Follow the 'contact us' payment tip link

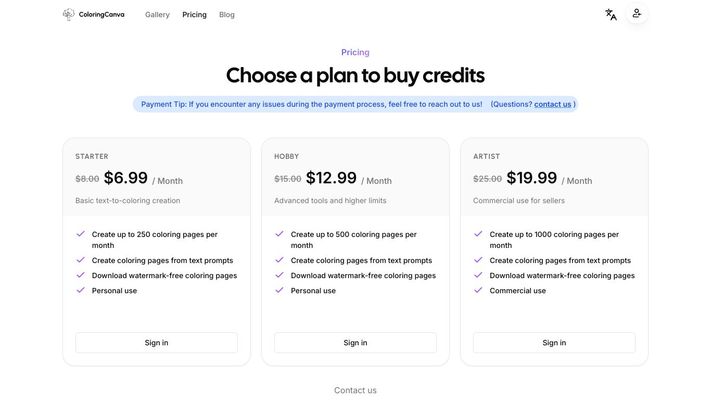553,104
